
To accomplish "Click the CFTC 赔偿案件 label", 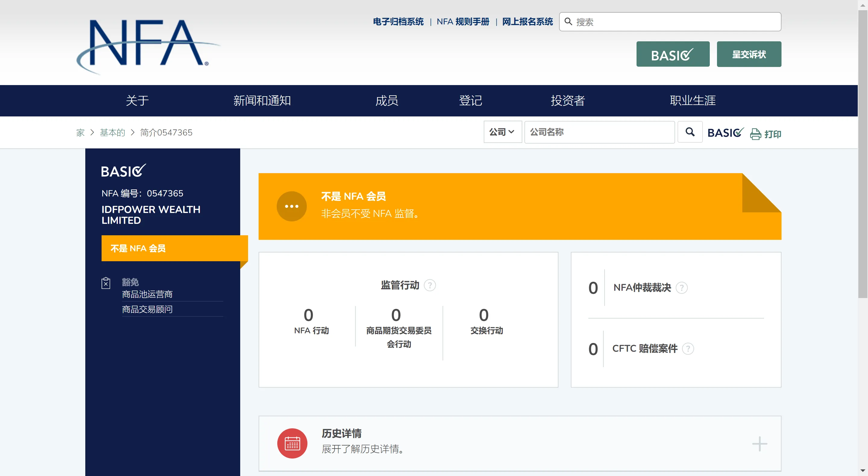I will click(x=645, y=348).
